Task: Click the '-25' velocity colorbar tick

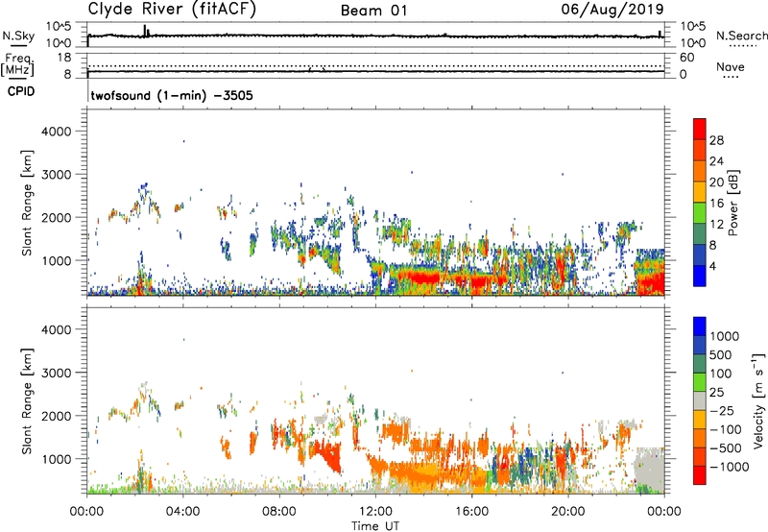Action: (724, 410)
